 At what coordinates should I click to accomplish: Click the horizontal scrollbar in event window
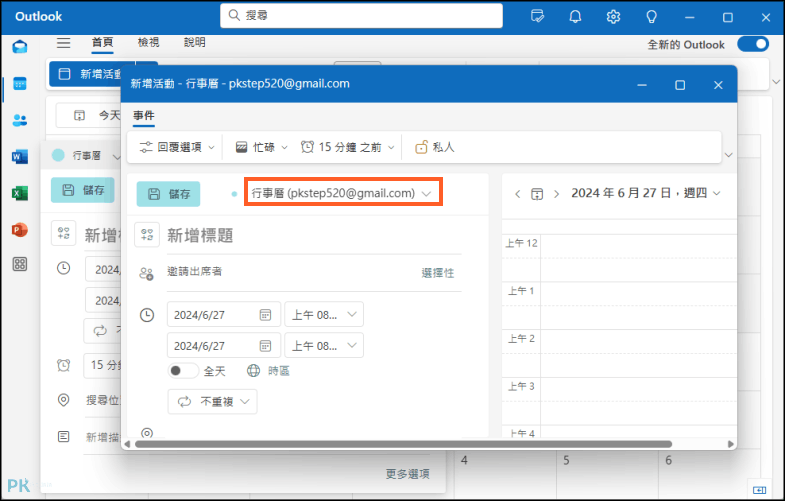click(x=404, y=444)
